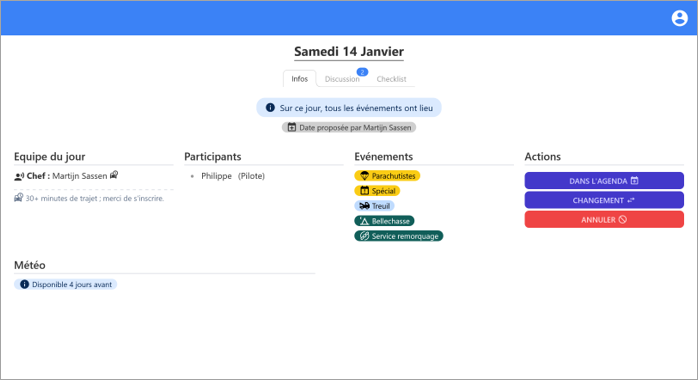Click the Samedi 14 Janvier heading
698x380 pixels.
pos(349,52)
